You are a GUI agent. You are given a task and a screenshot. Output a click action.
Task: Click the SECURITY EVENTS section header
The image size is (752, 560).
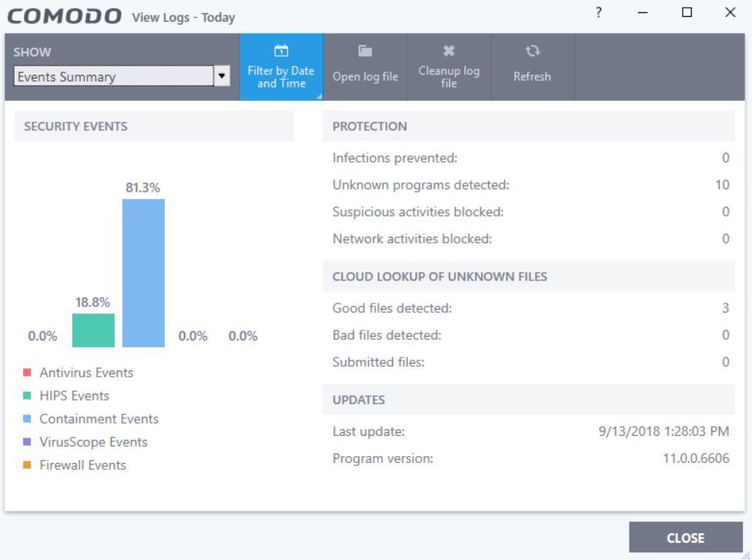click(x=154, y=126)
